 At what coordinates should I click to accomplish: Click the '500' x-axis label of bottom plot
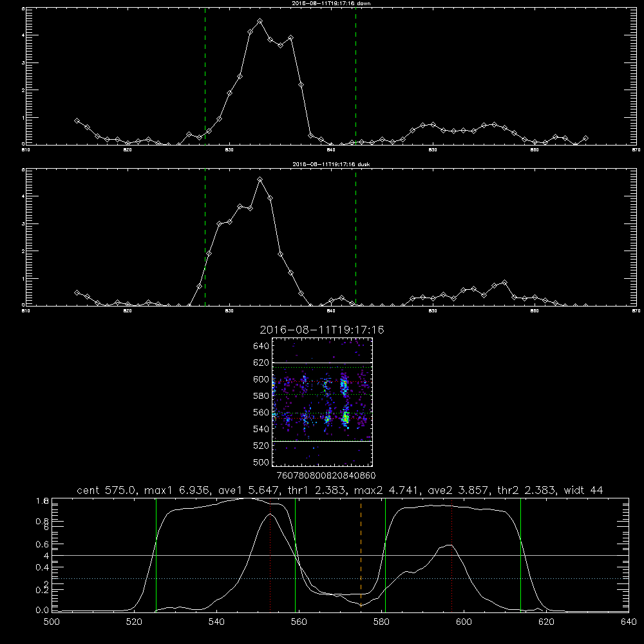click(x=52, y=622)
